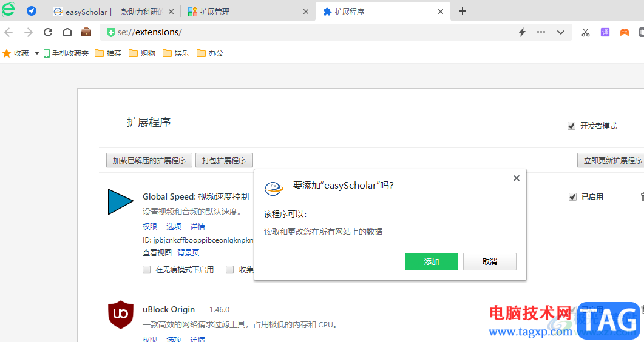Open the 购物 bookmarks folder
Viewport: 644px width, 342px height.
(142, 53)
